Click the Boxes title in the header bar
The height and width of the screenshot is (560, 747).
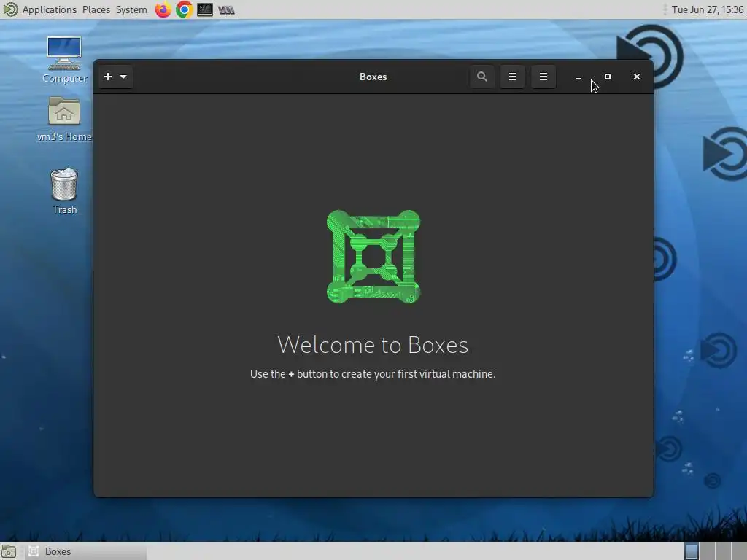coord(373,77)
